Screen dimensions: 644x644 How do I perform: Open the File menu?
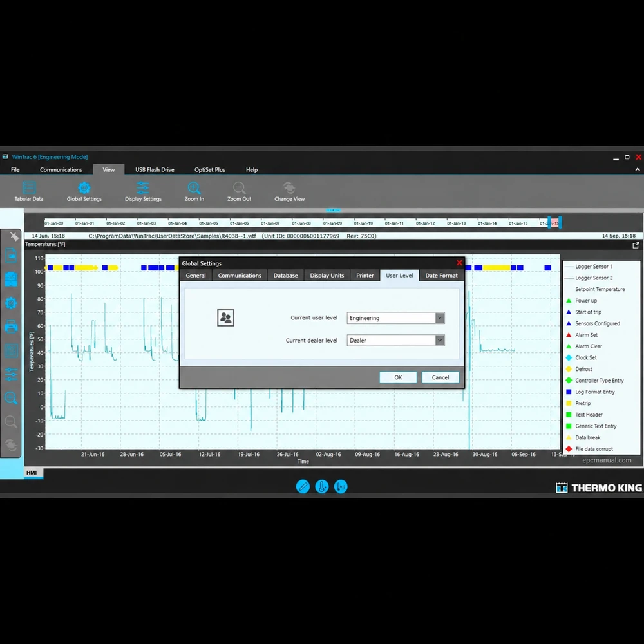point(15,169)
